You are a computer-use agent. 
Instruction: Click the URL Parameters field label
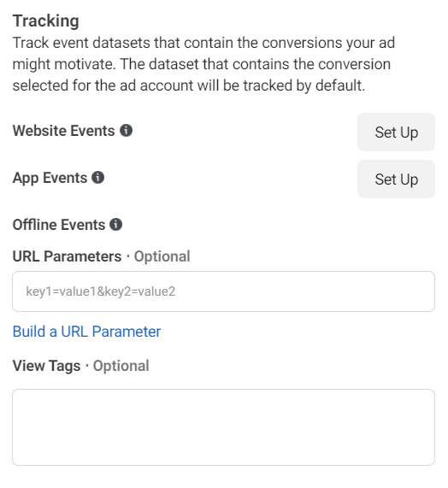pos(67,256)
